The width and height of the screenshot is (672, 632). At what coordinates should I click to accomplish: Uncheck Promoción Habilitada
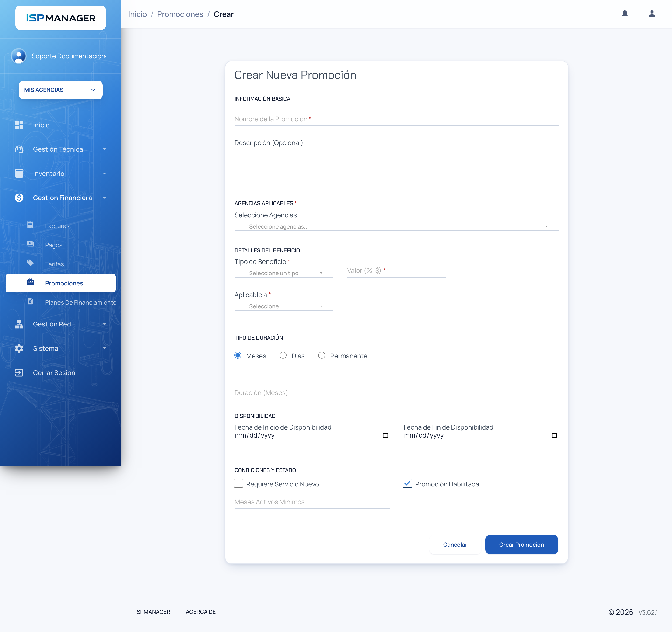(x=407, y=483)
